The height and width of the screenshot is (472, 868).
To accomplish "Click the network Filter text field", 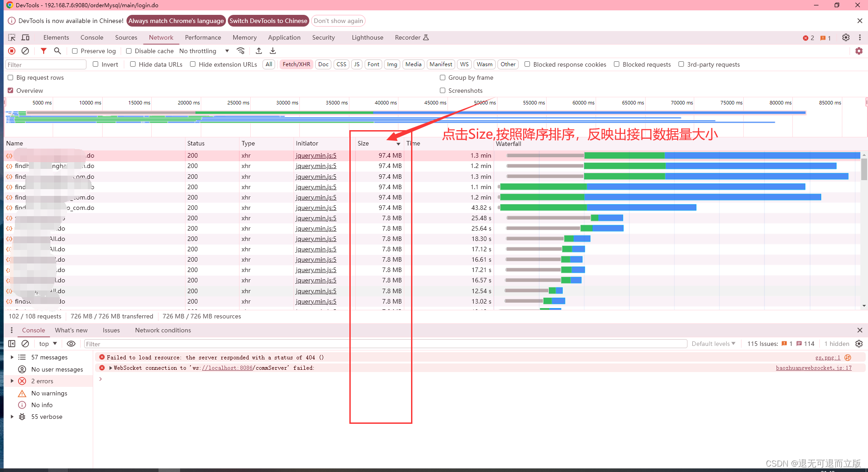I will coord(46,65).
